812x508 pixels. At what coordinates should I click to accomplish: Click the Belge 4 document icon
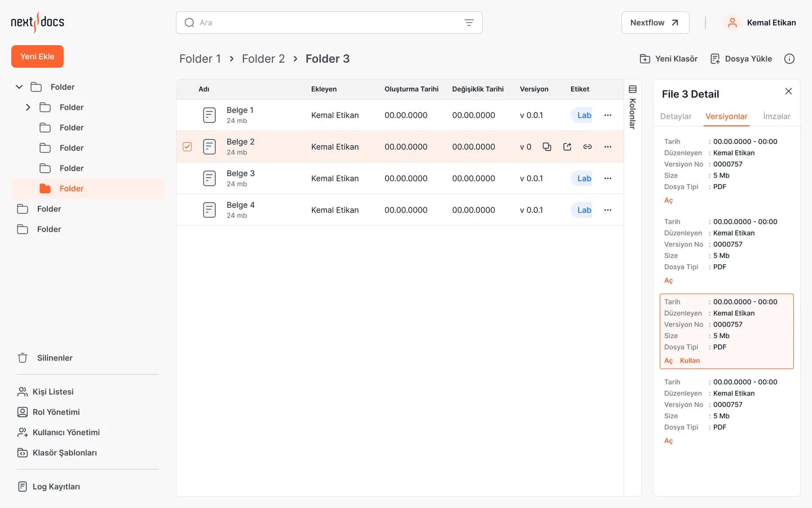209,210
